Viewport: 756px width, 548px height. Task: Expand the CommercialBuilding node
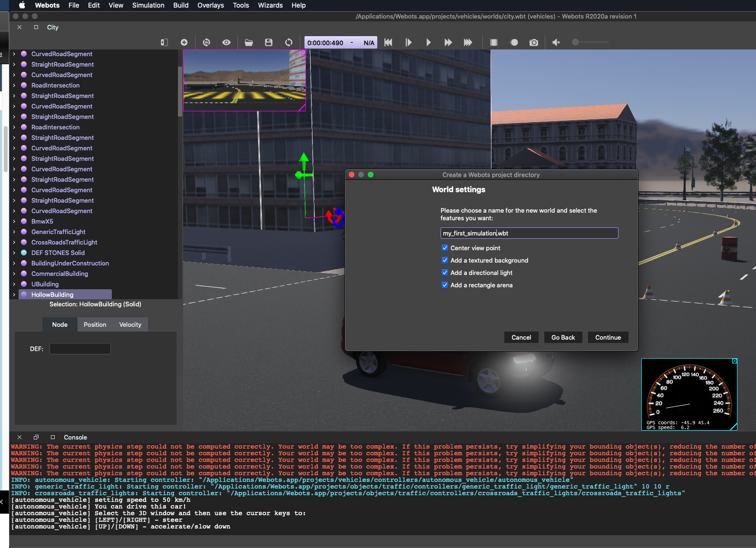(x=14, y=274)
